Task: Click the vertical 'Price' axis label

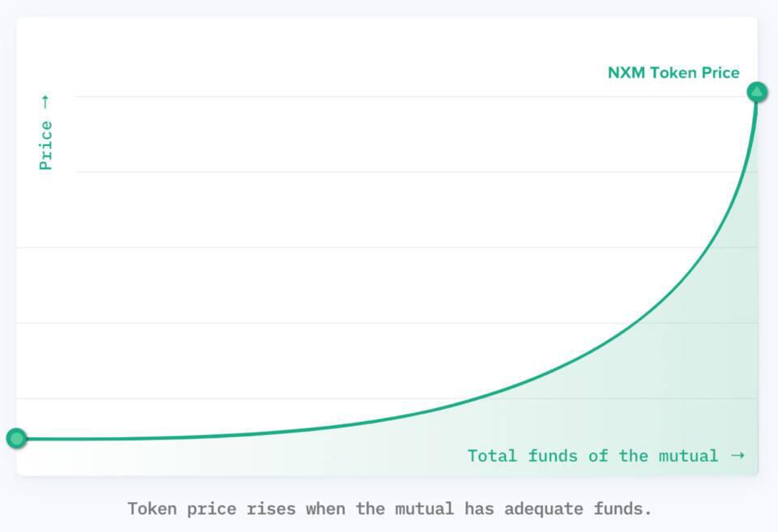Action: pyautogui.click(x=45, y=145)
